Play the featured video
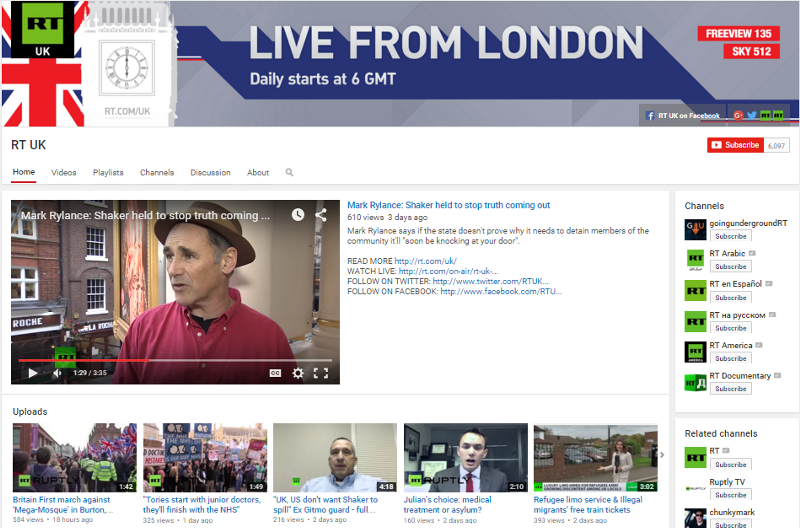The width and height of the screenshot is (800, 528). [33, 373]
